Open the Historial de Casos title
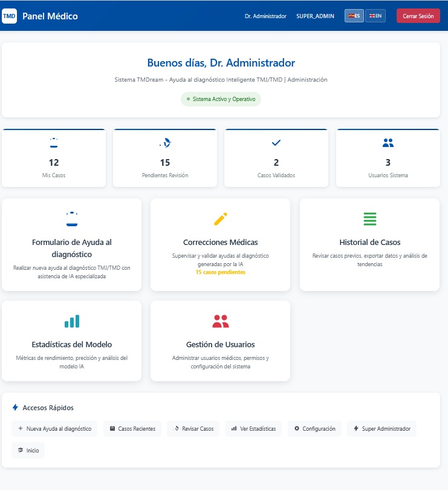Viewport: 448px width, 490px height. point(370,242)
